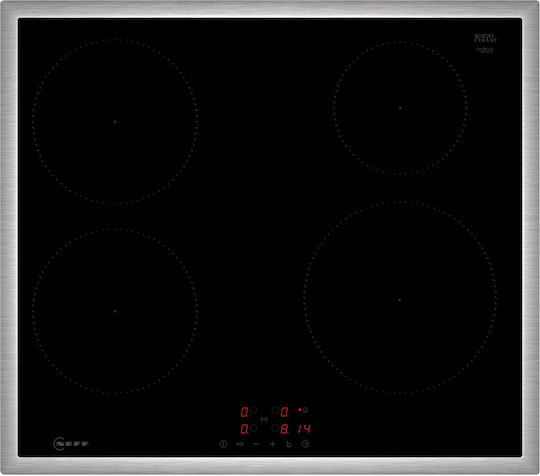The height and width of the screenshot is (476, 540).
Task: Tap the minus sensor to lower heat
Action: tap(256, 444)
